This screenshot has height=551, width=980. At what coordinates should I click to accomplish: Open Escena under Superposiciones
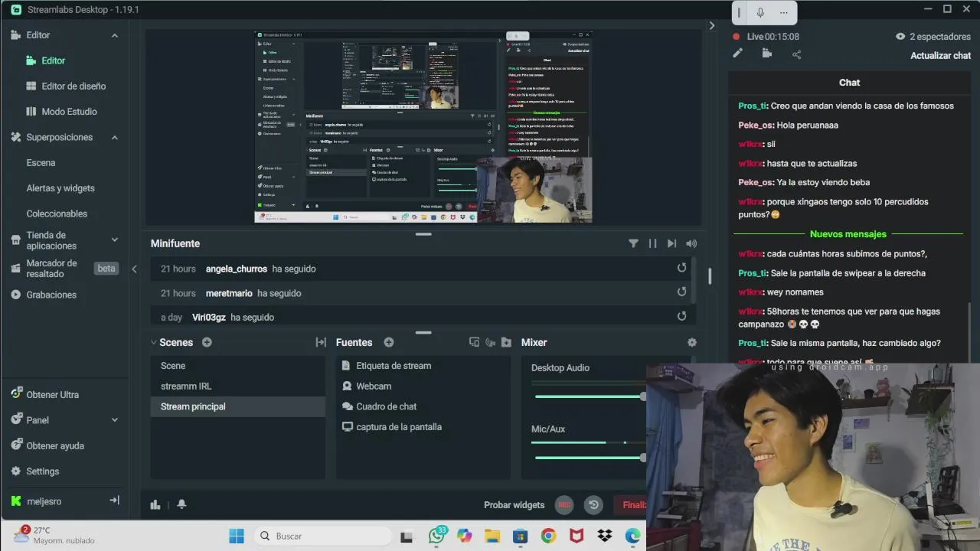tap(41, 162)
